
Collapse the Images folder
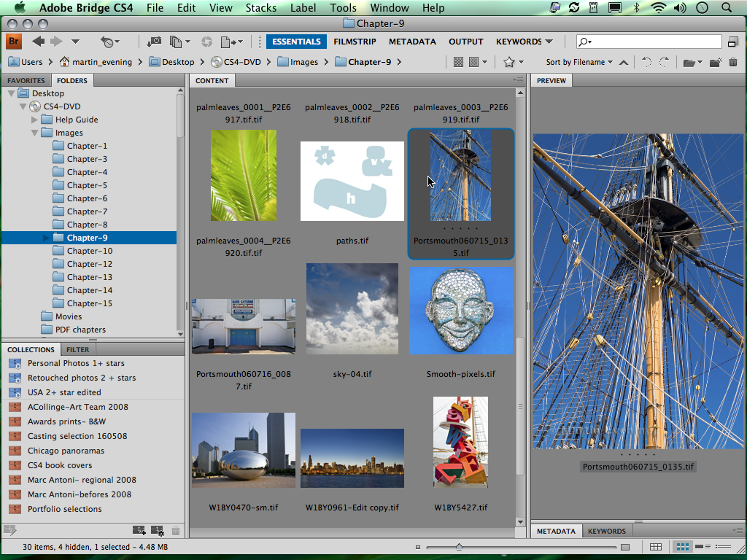click(x=34, y=133)
